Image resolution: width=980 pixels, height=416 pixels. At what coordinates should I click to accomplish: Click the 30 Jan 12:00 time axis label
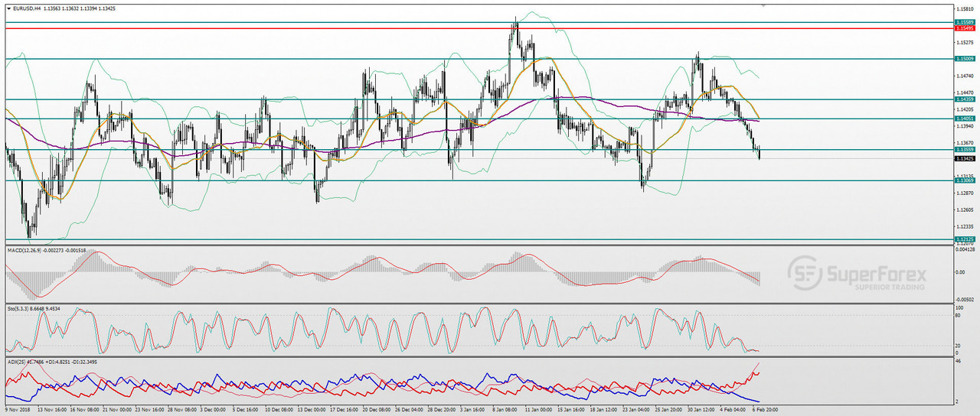point(701,410)
